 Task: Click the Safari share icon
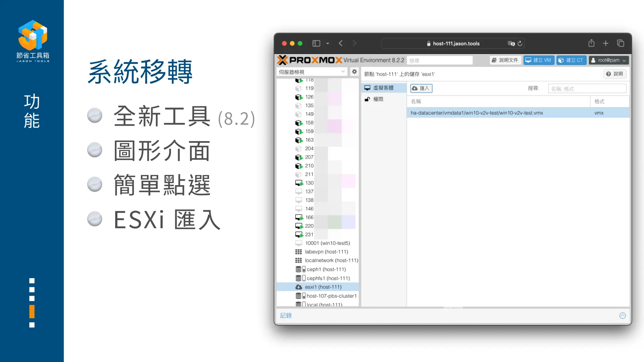coord(591,43)
